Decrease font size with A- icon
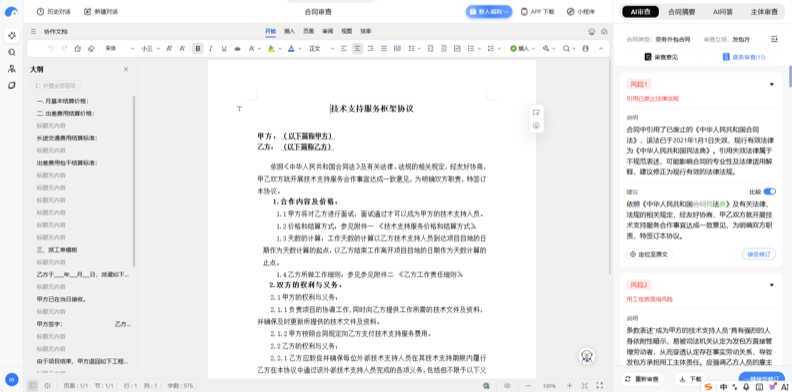This screenshot has width=792, height=392. pyautogui.click(x=183, y=48)
